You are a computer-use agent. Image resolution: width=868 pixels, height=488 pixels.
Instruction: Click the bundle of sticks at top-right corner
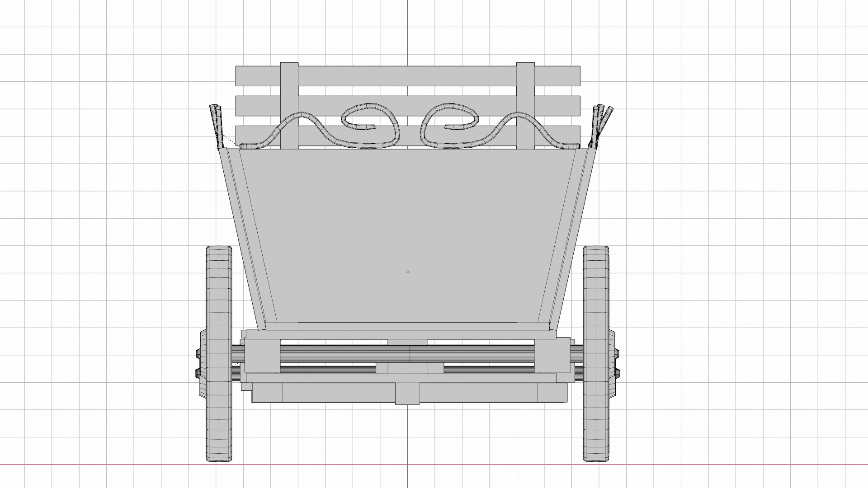[600, 127]
